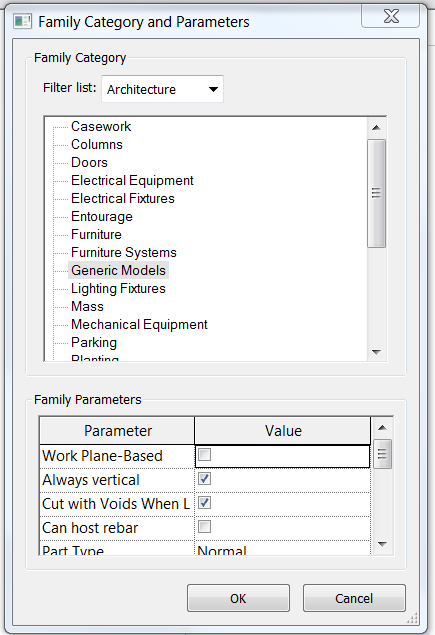The width and height of the screenshot is (435, 635).
Task: Click category list scroll down arrow
Action: 376,352
